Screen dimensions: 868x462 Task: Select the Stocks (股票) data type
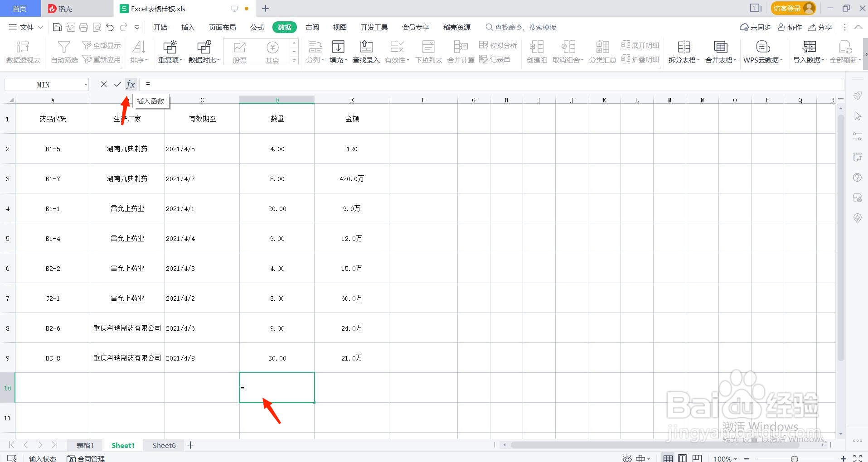pyautogui.click(x=240, y=52)
